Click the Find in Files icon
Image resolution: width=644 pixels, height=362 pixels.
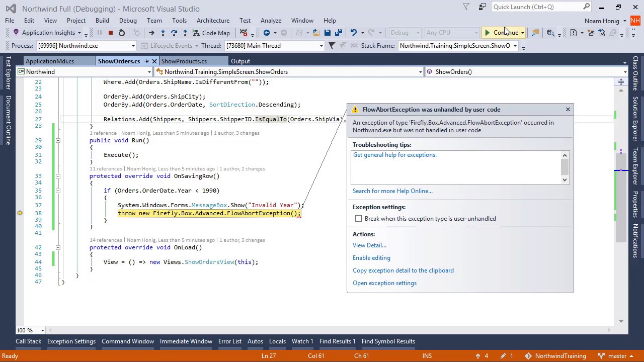[x=535, y=33]
